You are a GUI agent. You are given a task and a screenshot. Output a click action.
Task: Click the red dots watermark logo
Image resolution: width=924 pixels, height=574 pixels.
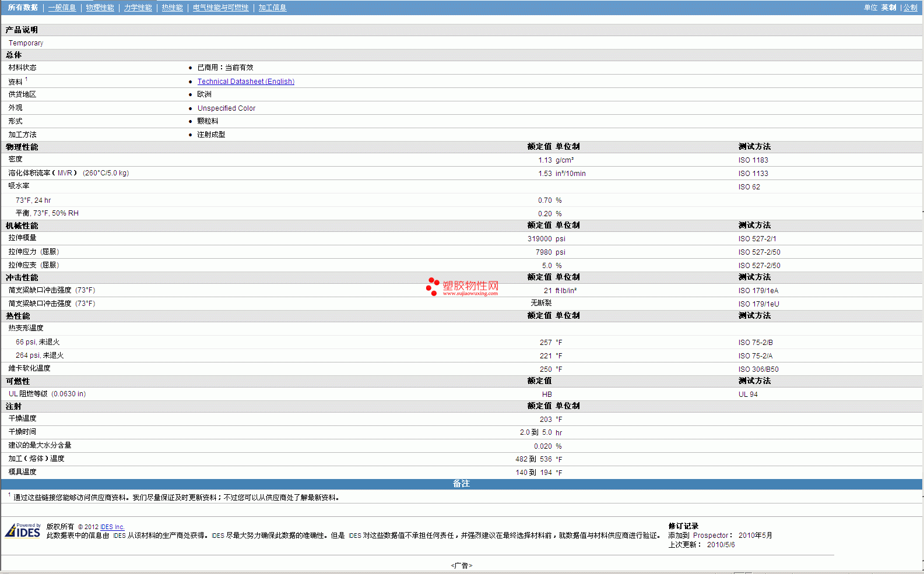point(432,286)
